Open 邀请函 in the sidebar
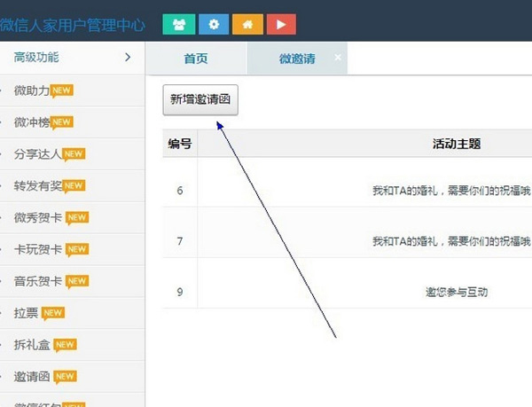532x407 pixels. [x=73, y=377]
